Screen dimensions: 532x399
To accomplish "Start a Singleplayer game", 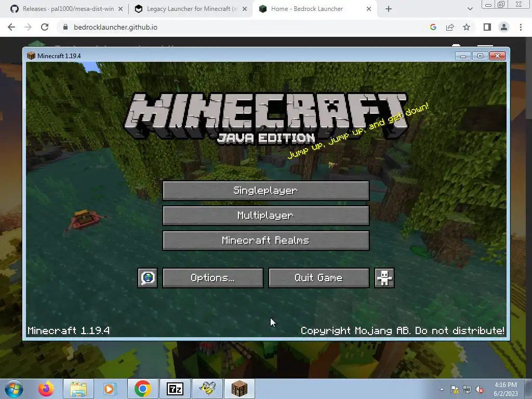I will [265, 190].
